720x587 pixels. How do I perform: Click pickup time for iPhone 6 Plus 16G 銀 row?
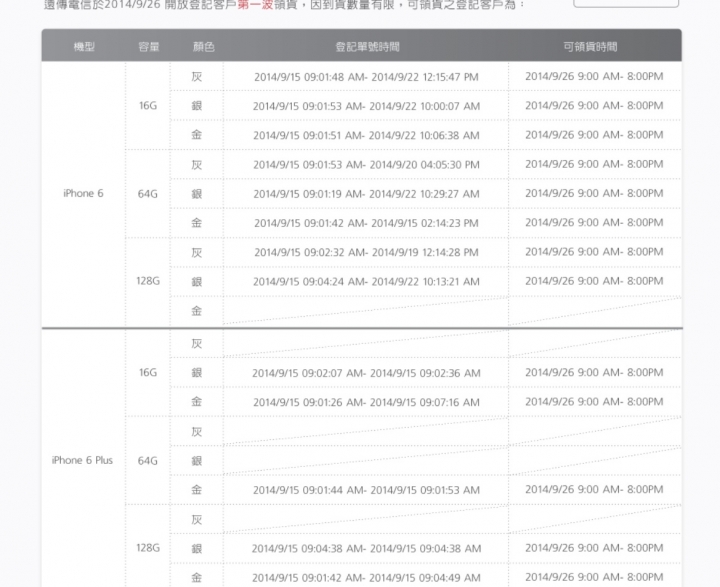(594, 373)
